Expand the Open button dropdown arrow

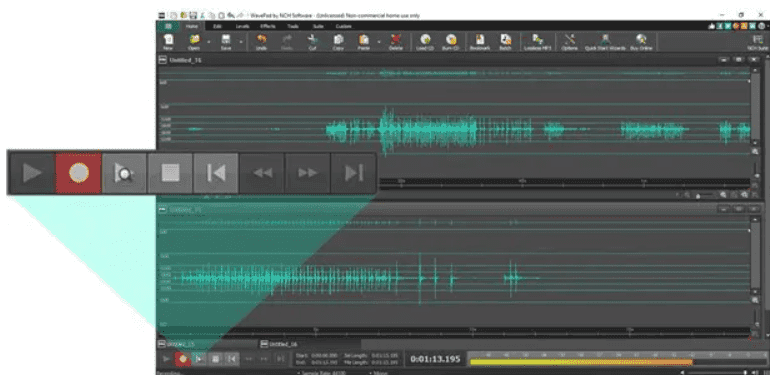pyautogui.click(x=208, y=42)
